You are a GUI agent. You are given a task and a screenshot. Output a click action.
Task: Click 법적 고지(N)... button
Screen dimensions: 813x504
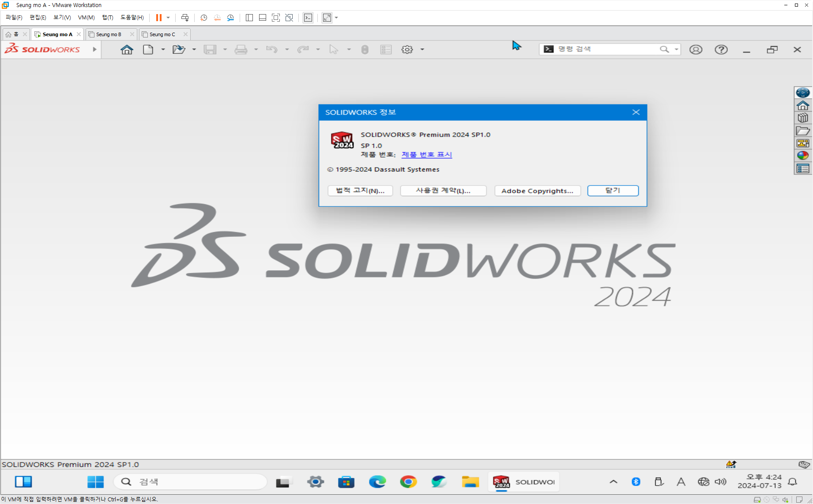click(360, 190)
